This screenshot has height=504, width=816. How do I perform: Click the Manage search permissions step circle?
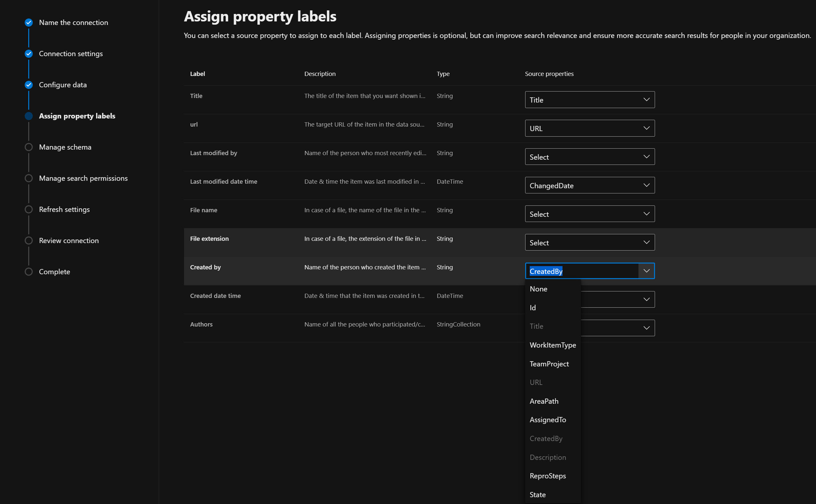pos(29,178)
